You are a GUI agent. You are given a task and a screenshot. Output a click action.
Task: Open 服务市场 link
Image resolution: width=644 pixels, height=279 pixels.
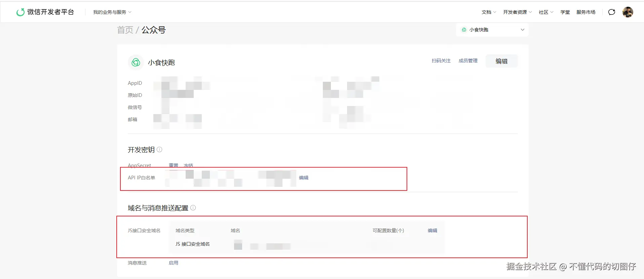pos(586,12)
